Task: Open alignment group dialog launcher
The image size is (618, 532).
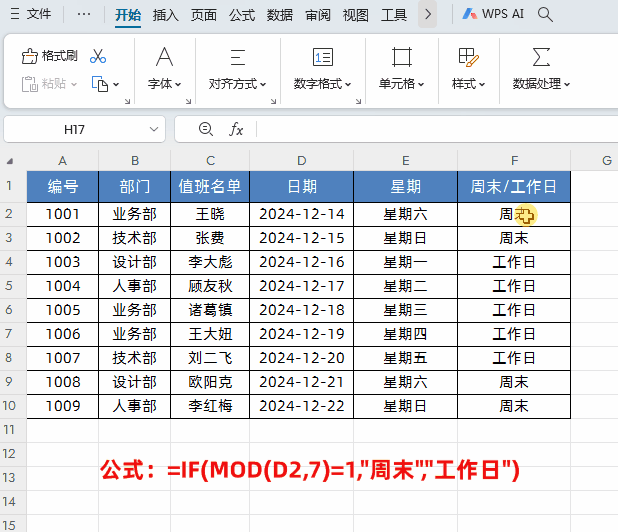Action: click(x=274, y=102)
